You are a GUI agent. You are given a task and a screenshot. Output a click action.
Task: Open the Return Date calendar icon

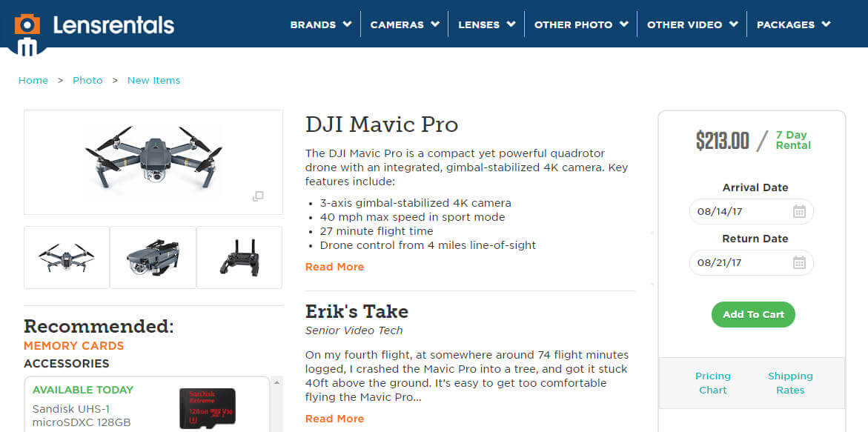click(799, 262)
